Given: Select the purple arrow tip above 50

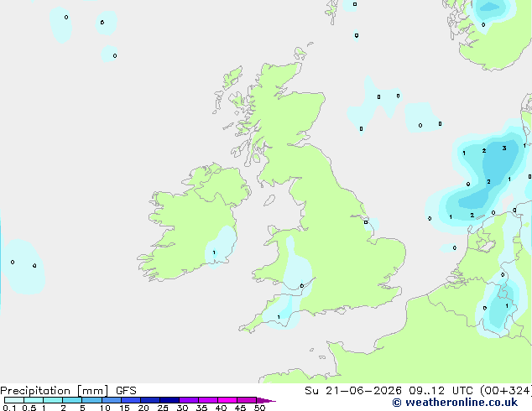Looking at the screenshot, I should pyautogui.click(x=266, y=400).
